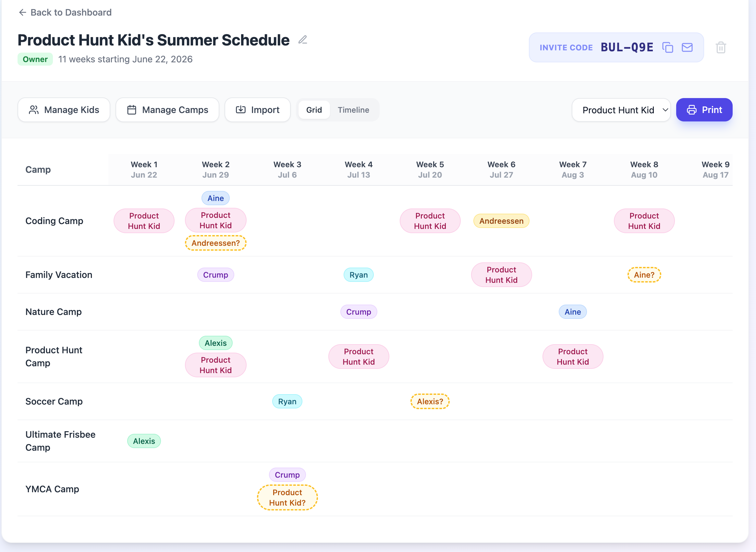This screenshot has height=552, width=756.
Task: Switch to Timeline view
Action: pos(353,110)
